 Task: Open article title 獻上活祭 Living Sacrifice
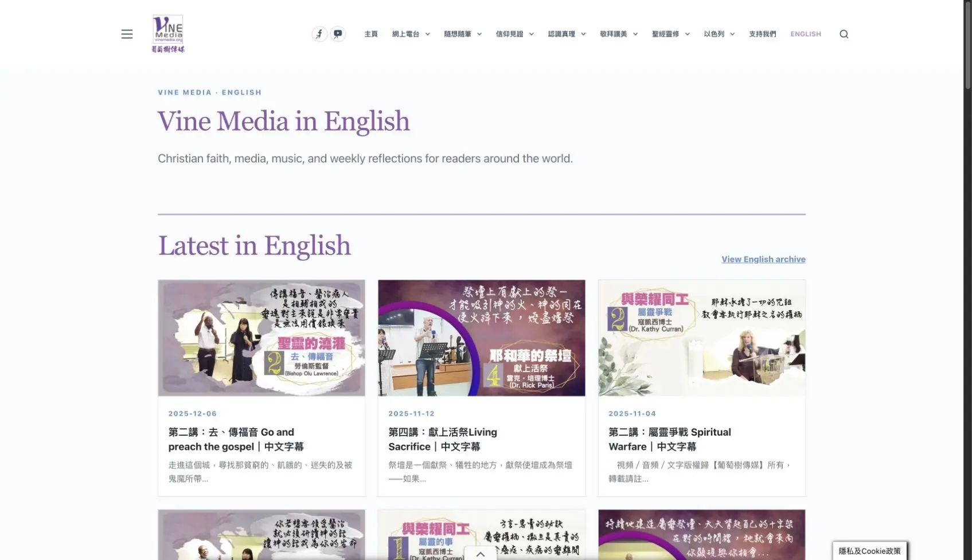(x=443, y=439)
